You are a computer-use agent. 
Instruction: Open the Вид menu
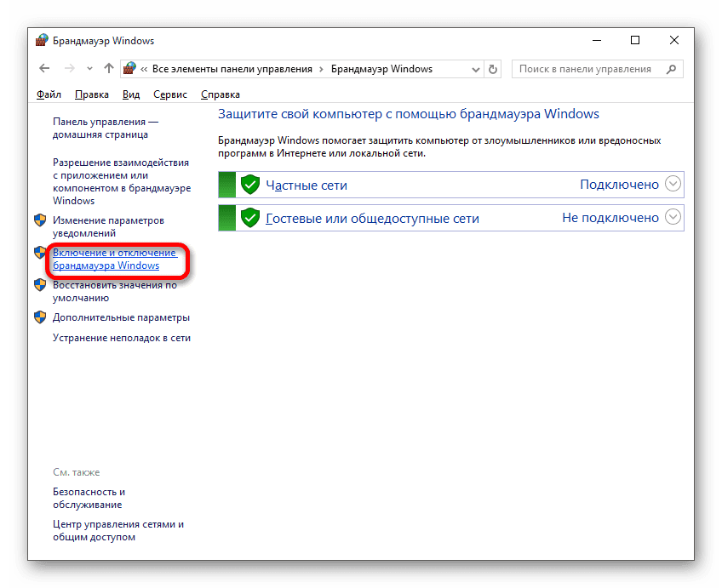[131, 94]
